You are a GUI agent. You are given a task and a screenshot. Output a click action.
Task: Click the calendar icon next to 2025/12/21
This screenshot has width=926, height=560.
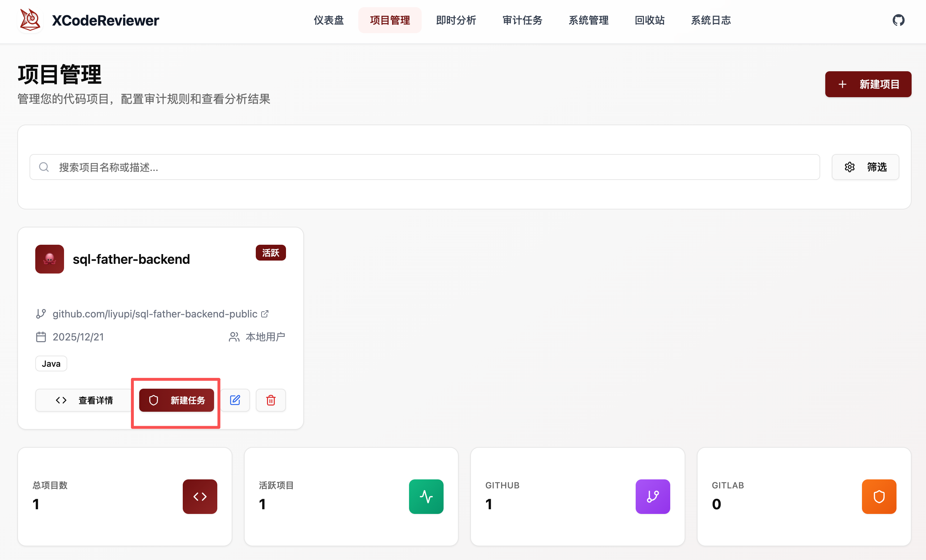[41, 337]
